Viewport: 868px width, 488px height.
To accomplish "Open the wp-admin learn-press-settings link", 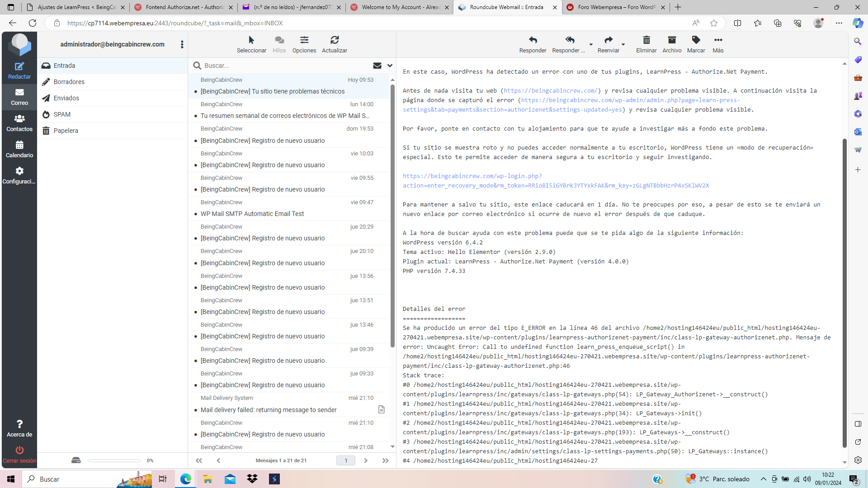I will click(571, 105).
